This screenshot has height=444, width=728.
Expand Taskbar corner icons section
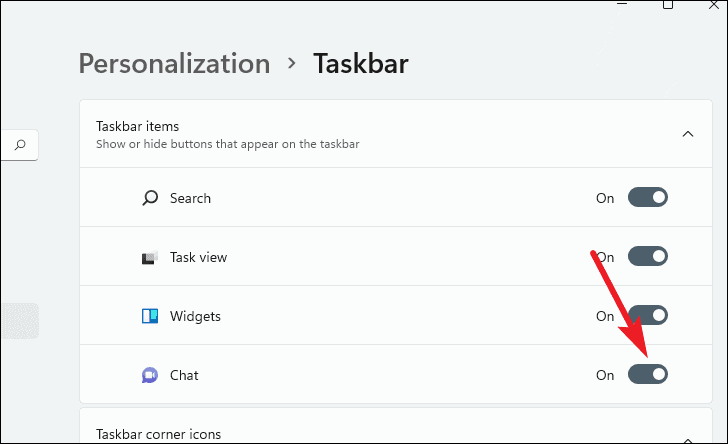[x=688, y=440]
